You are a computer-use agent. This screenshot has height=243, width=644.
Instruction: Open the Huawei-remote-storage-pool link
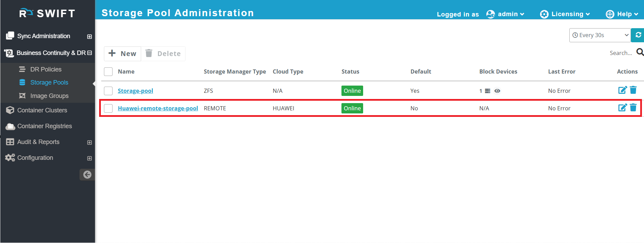click(158, 108)
